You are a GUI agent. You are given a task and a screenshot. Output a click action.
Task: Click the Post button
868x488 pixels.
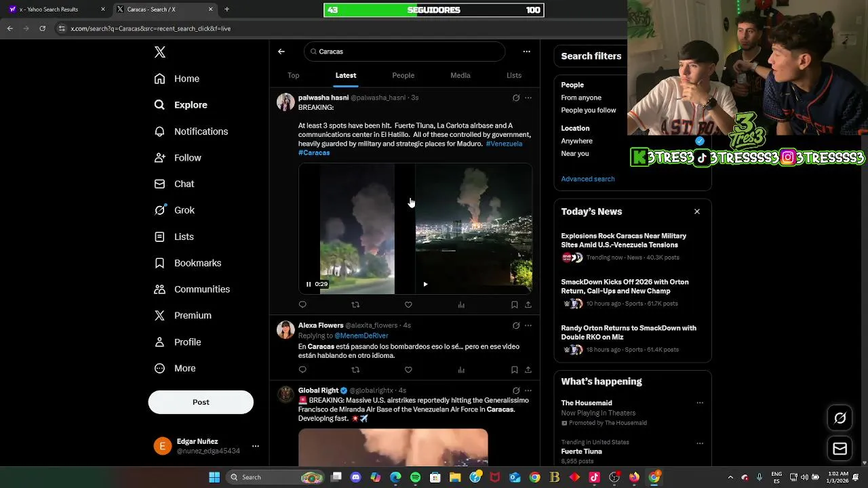[x=201, y=402]
